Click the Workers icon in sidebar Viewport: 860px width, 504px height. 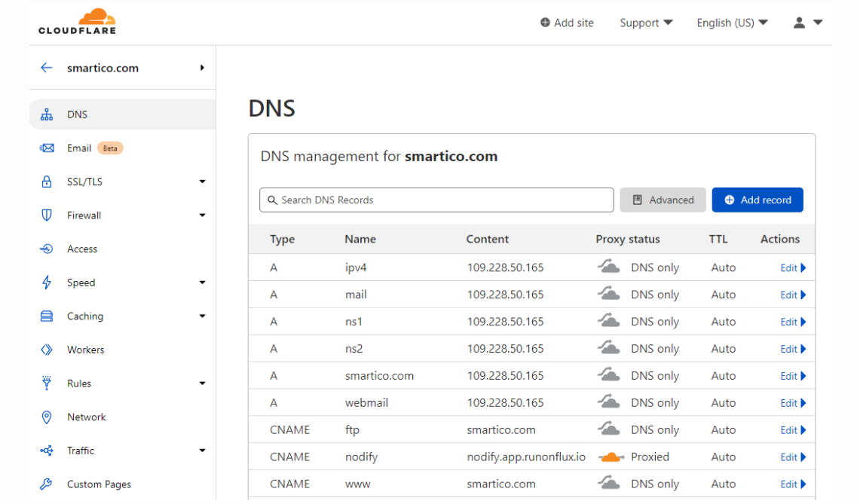47,350
